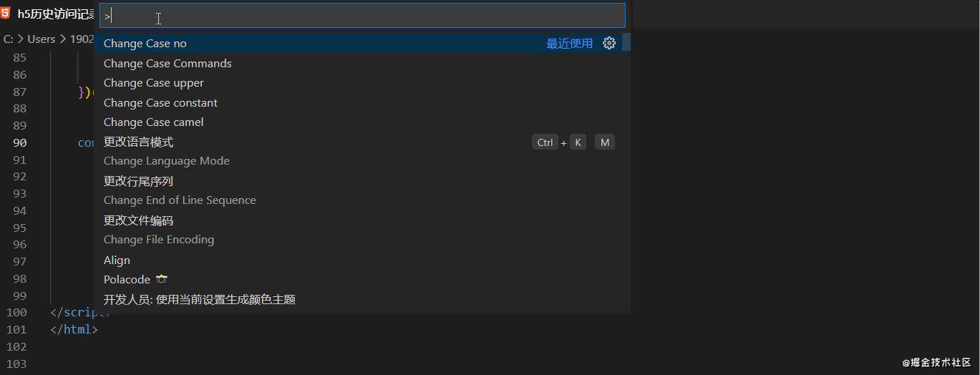The image size is (980, 375).
Task: Click Users in the breadcrumb path
Action: coord(42,39)
